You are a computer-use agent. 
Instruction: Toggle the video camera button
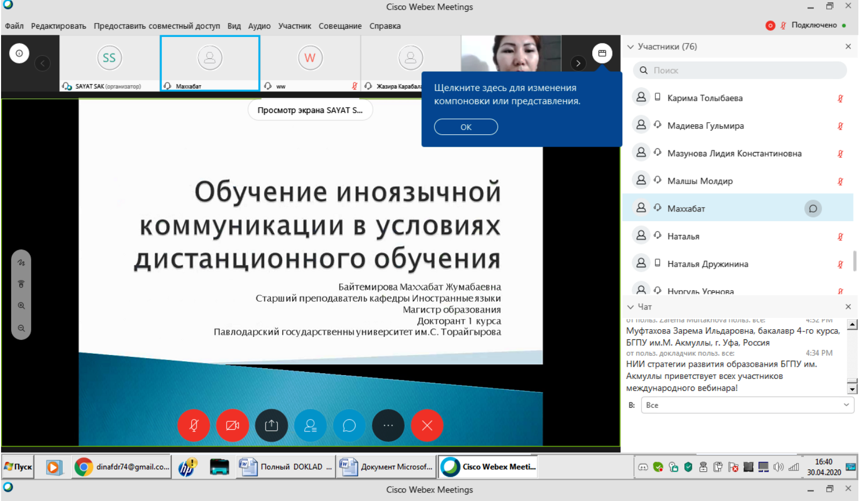(x=232, y=426)
